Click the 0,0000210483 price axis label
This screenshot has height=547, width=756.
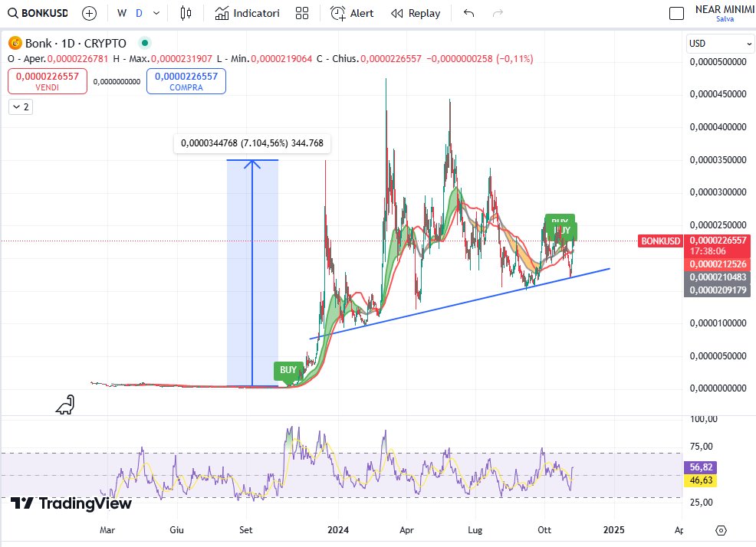tap(718, 277)
